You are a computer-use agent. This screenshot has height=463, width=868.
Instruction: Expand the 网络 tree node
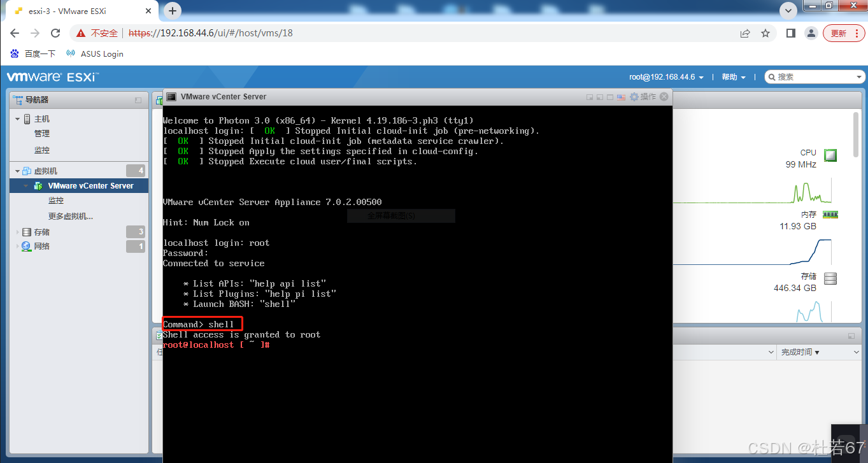[18, 246]
